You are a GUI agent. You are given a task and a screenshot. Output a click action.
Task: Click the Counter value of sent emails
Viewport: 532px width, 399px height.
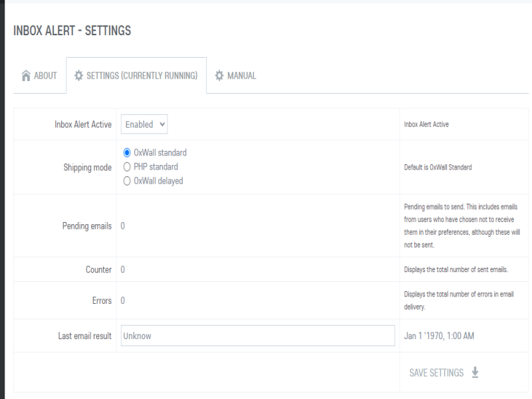(x=123, y=270)
